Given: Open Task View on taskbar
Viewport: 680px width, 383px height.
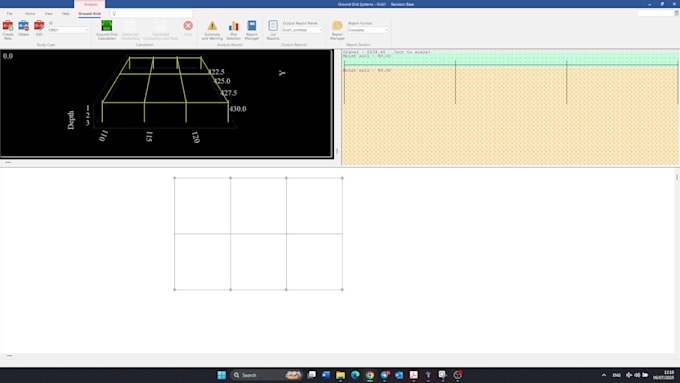Looking at the screenshot, I should click(311, 375).
